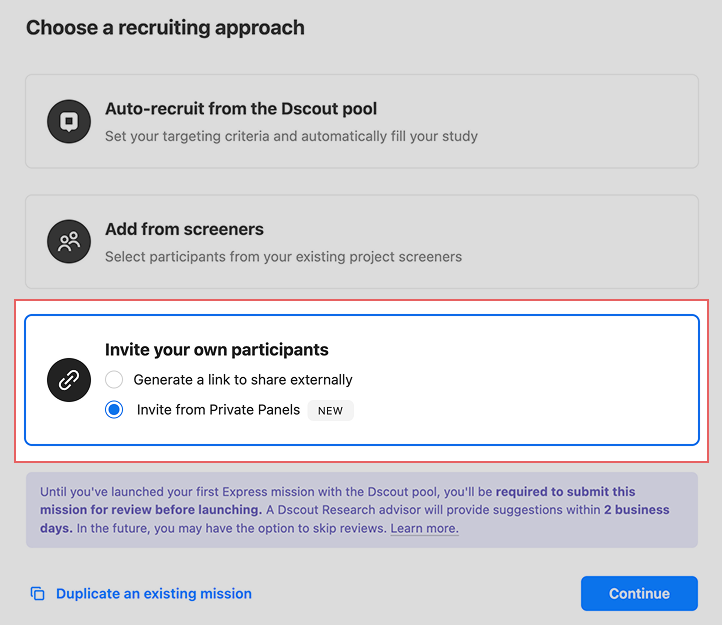Click the Invite from Private Panels label

tap(218, 409)
